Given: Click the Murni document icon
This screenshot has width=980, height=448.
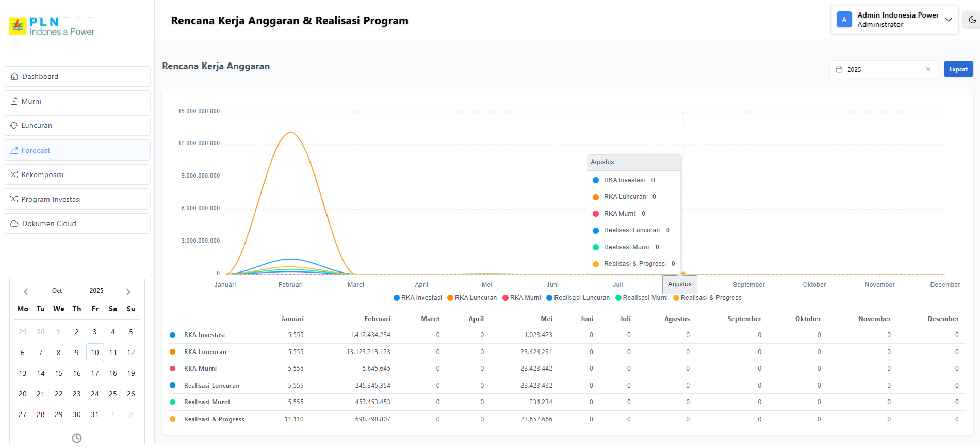Looking at the screenshot, I should (14, 101).
